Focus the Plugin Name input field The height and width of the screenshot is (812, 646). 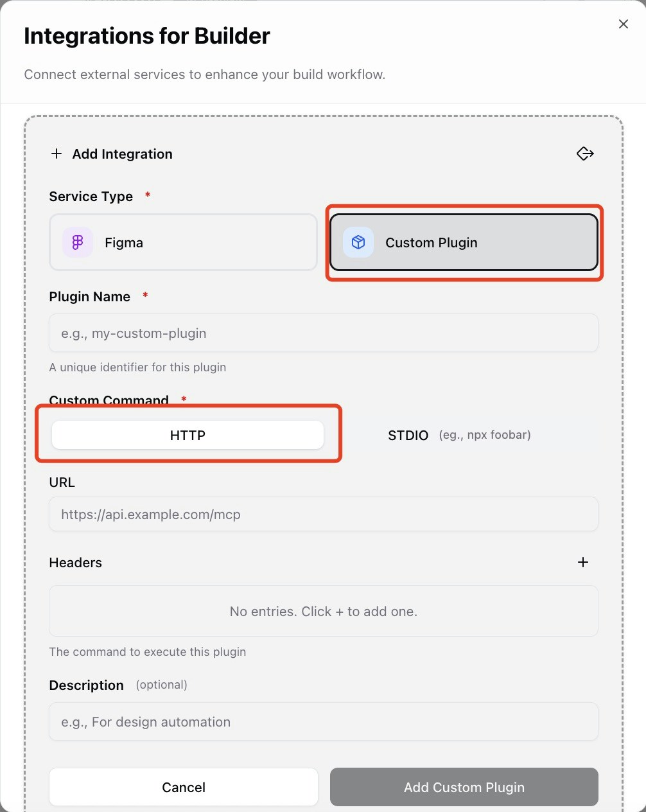tap(324, 333)
